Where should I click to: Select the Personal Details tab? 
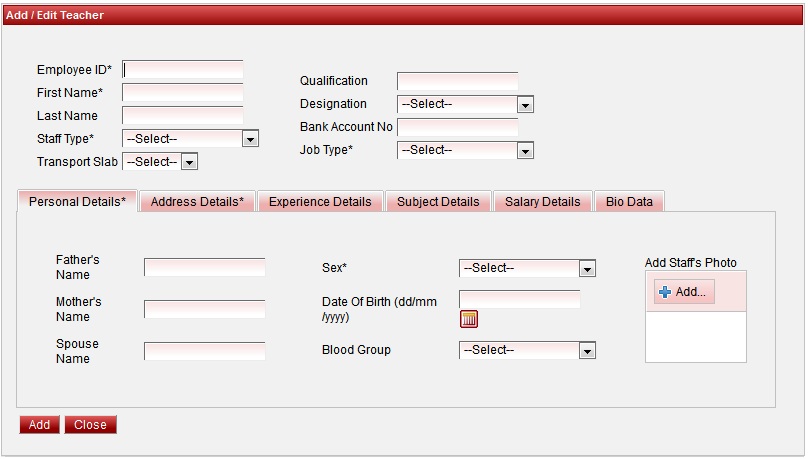pyautogui.click(x=77, y=202)
